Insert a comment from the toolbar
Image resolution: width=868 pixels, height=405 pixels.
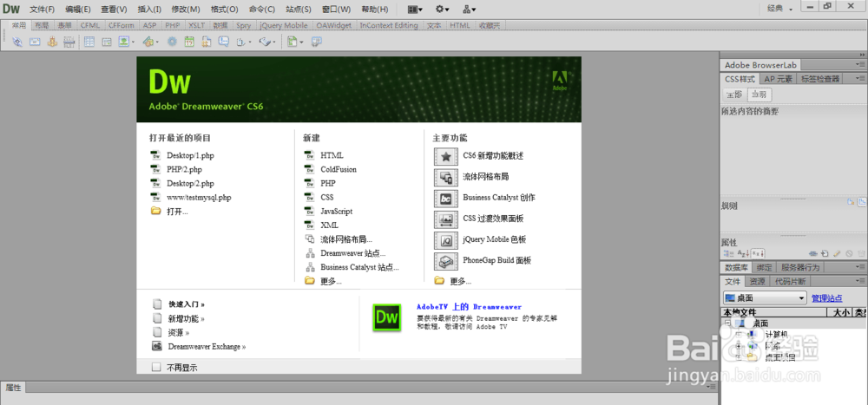pos(224,42)
